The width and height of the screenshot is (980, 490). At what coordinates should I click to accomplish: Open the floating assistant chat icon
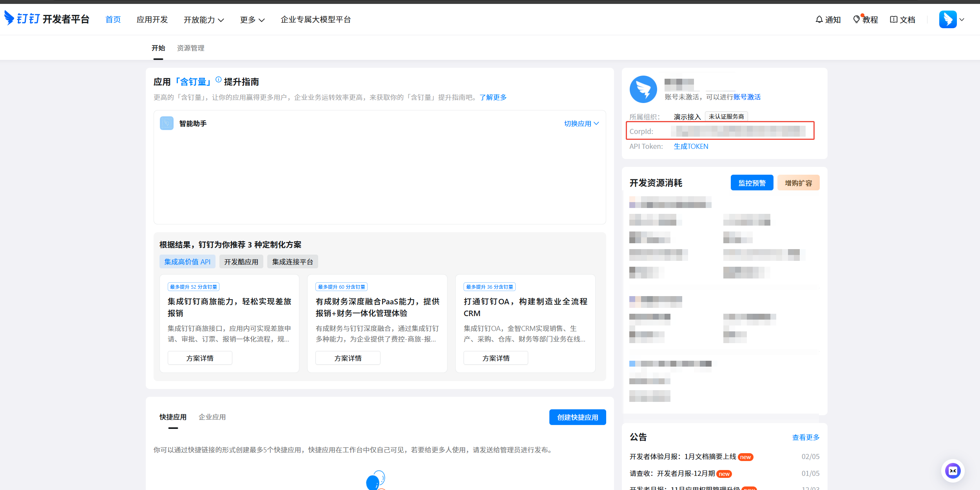(x=952, y=470)
